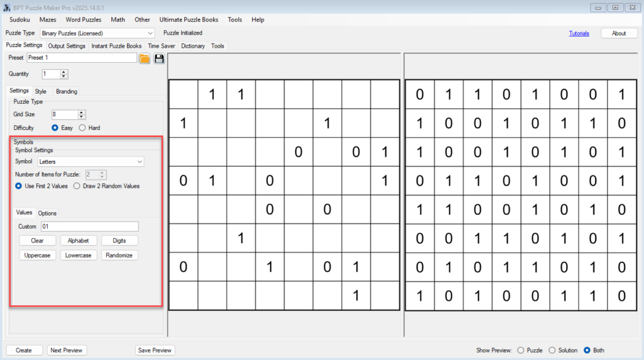
Task: Switch to the Style tab
Action: coord(40,91)
